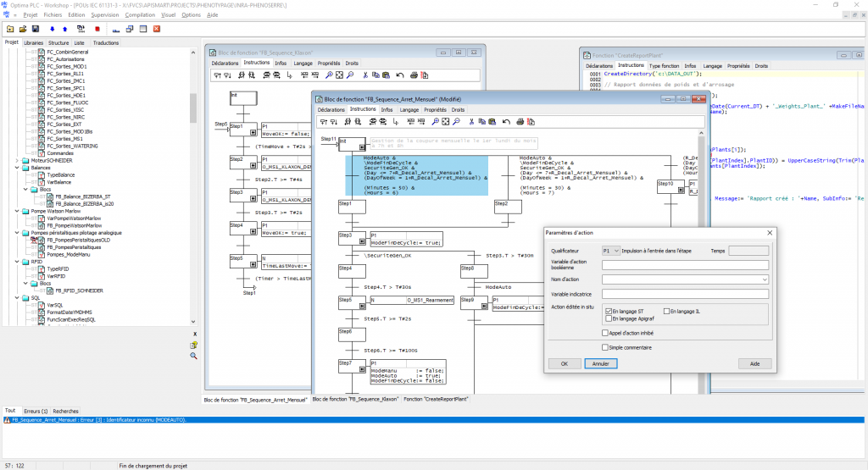Click the new project folder icon in main toolbar

[10, 29]
